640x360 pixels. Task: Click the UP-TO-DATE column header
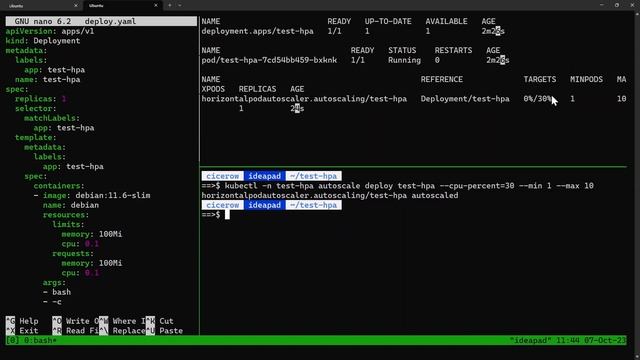click(x=388, y=21)
